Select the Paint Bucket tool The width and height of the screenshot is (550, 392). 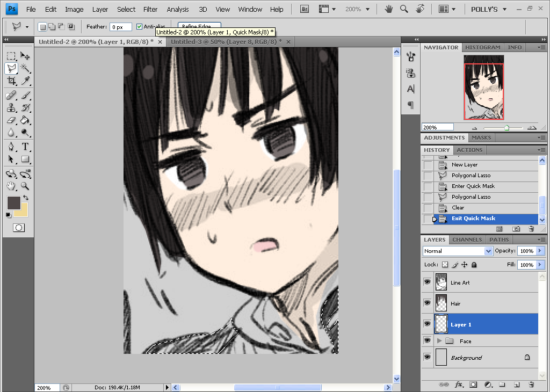[x=25, y=120]
